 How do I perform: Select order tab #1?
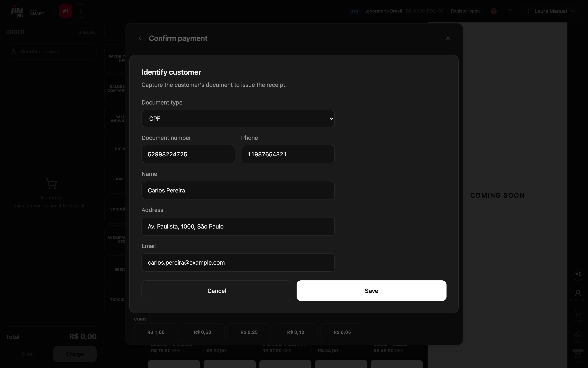pos(66,11)
